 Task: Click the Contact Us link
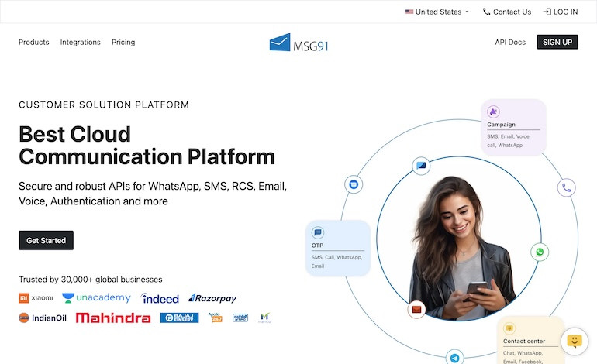[x=506, y=12]
